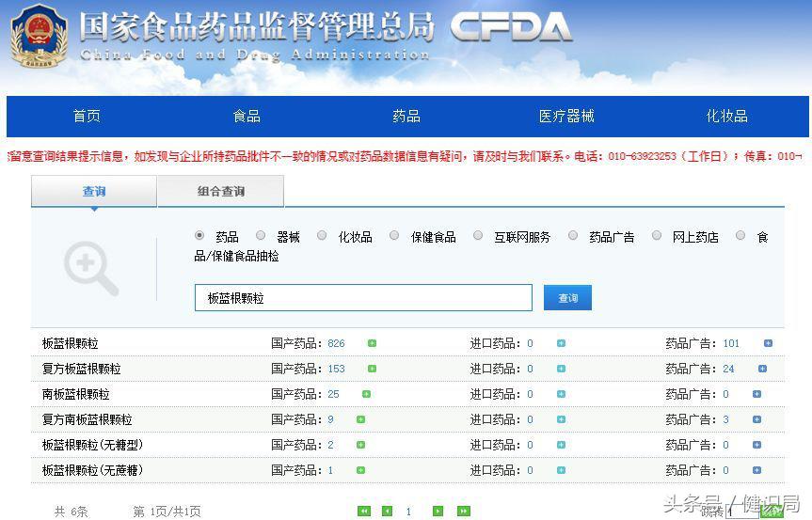This screenshot has width=812, height=520.
Task: Switch to the 查询 tab
Action: pos(94,192)
